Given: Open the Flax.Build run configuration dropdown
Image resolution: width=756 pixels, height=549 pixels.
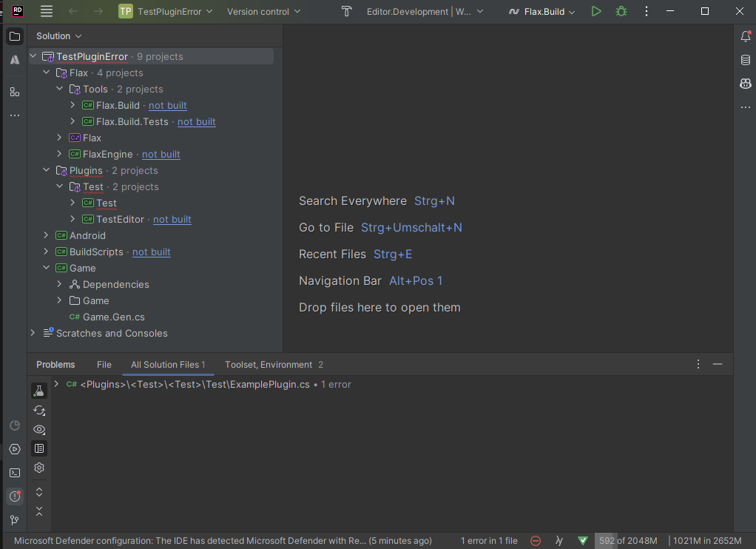Looking at the screenshot, I should 541,11.
